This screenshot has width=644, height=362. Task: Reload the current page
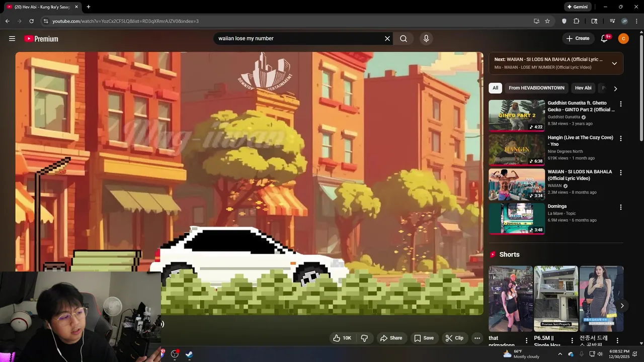click(31, 21)
